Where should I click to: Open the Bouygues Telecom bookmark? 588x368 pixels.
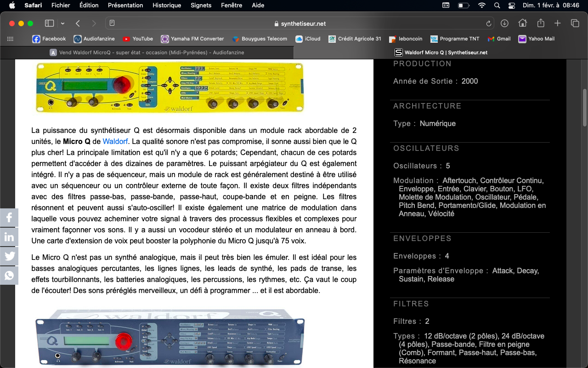[260, 39]
